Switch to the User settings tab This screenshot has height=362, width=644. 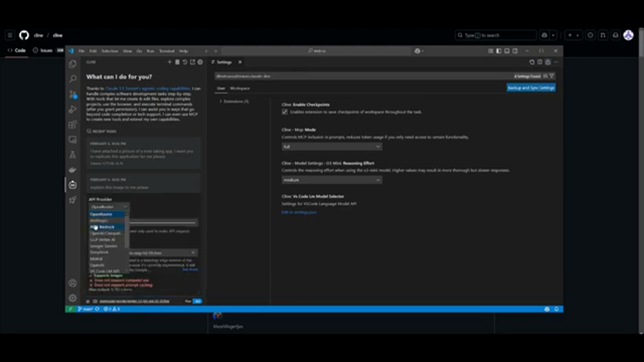point(221,88)
